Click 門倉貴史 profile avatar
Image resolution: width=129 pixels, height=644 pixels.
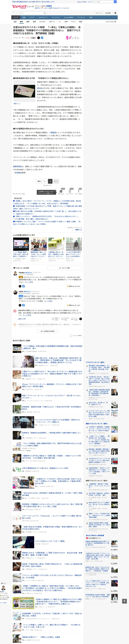15,273
